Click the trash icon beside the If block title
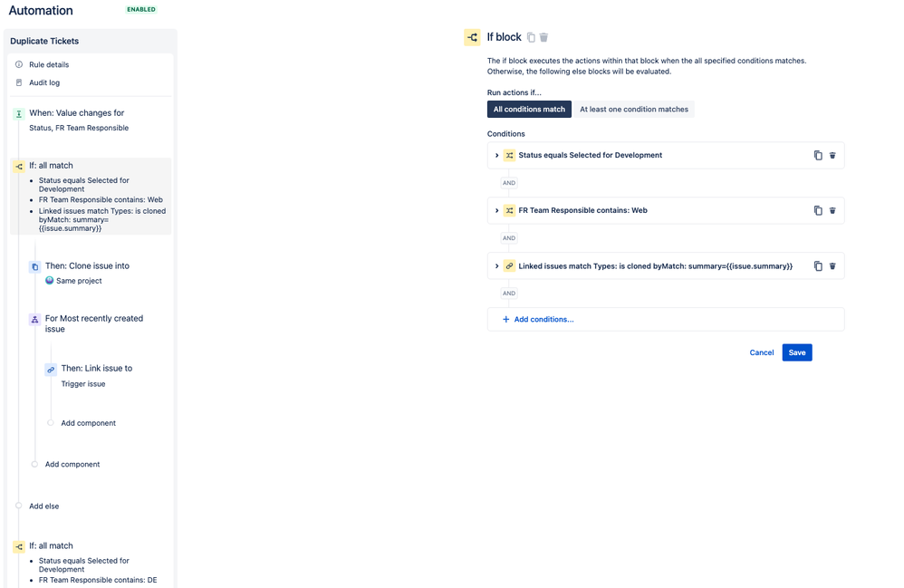 [543, 37]
